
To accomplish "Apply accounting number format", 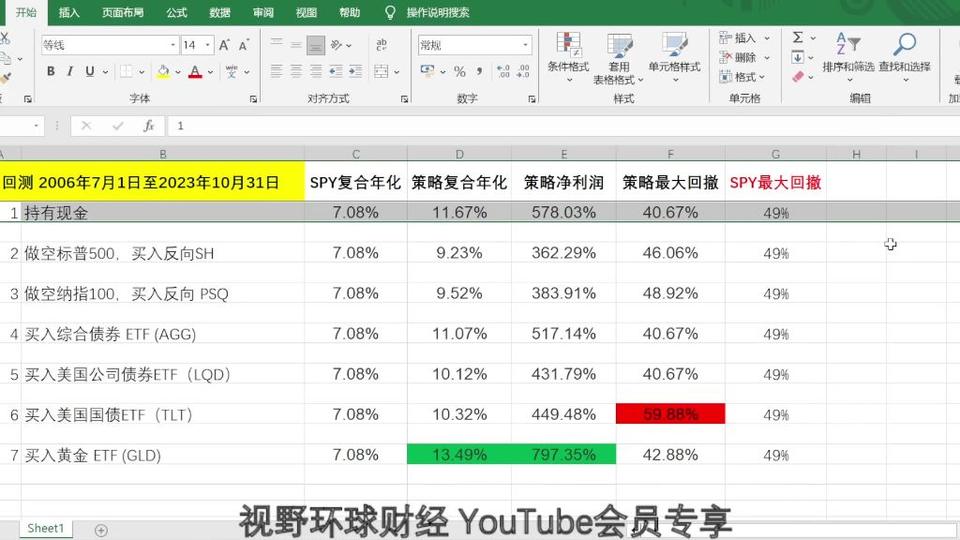I will click(x=427, y=72).
